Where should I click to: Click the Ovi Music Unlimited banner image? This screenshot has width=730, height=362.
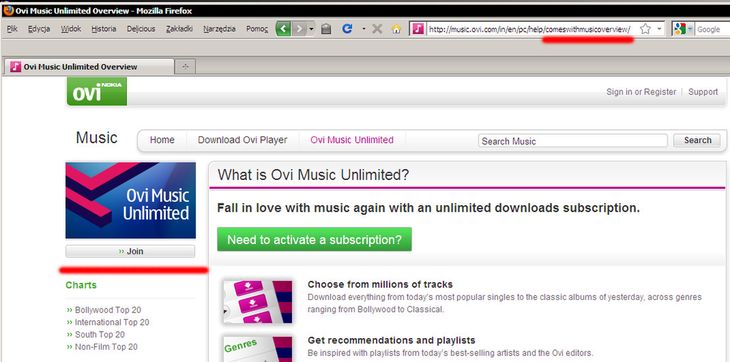[130, 200]
